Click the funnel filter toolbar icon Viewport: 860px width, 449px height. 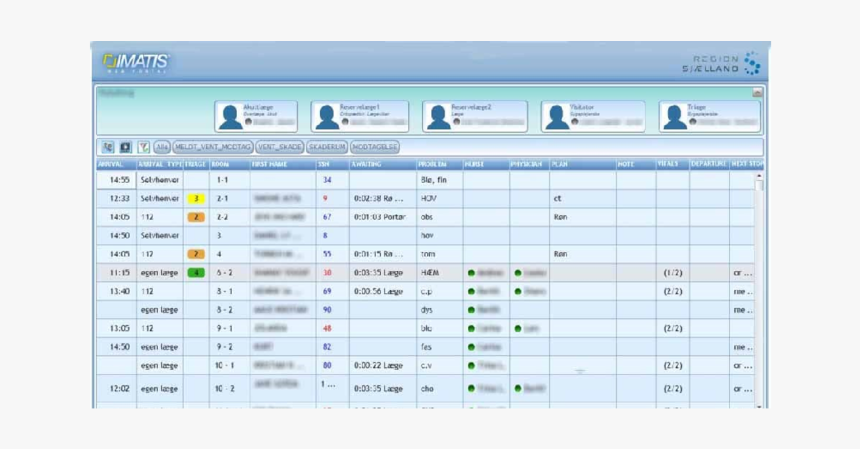point(144,147)
